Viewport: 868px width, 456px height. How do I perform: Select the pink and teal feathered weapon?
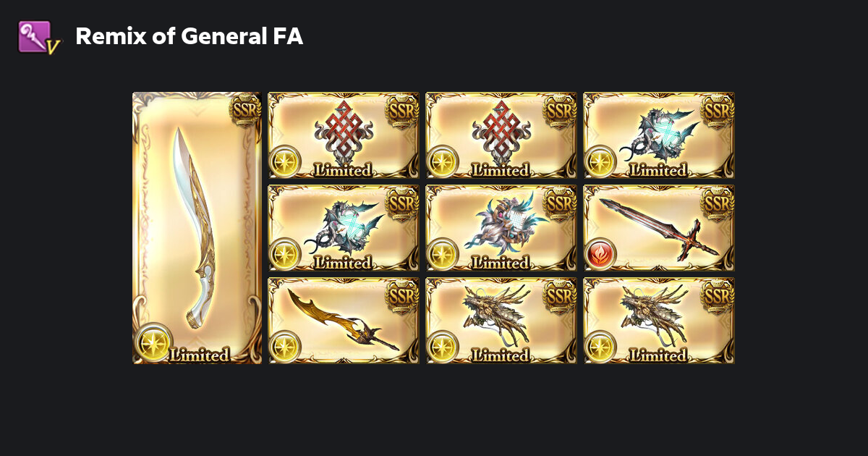click(501, 228)
